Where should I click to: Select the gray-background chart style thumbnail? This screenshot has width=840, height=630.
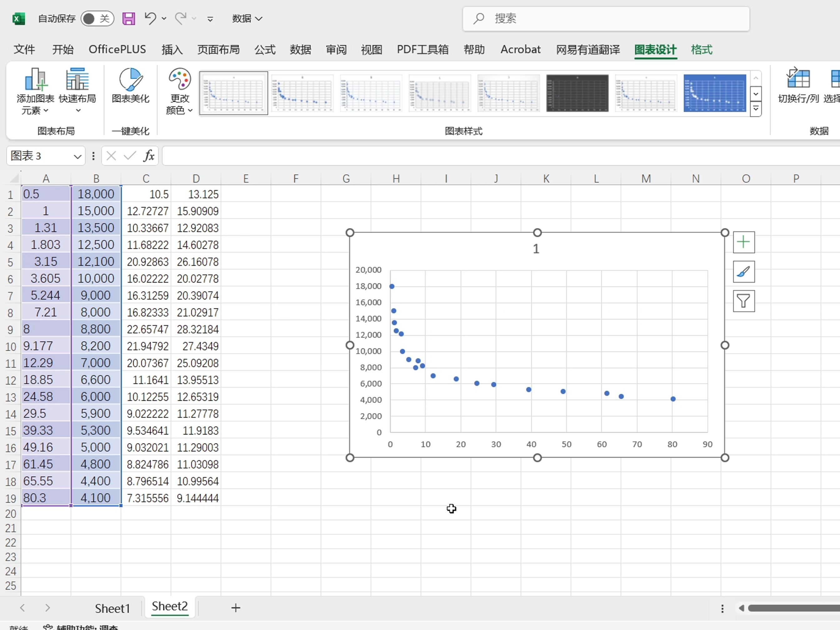click(440, 93)
